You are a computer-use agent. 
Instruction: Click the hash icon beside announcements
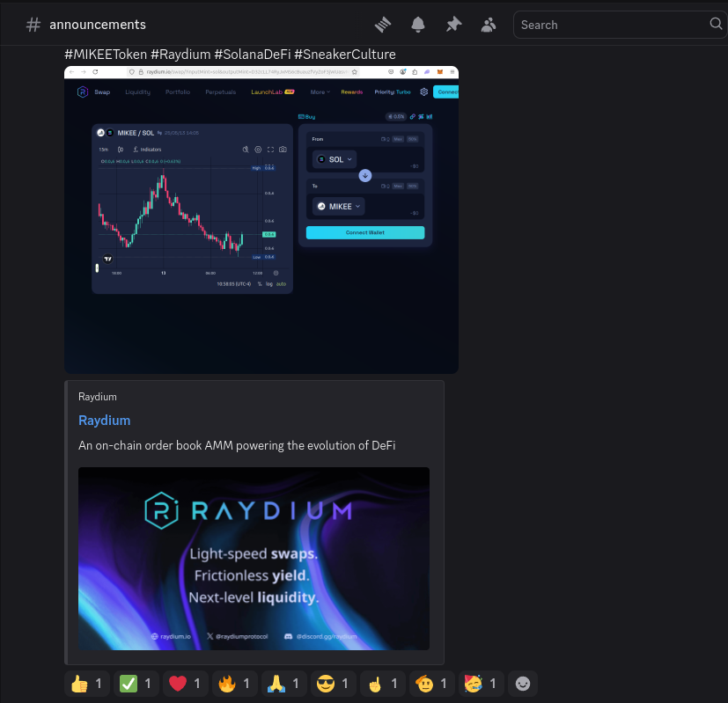tap(33, 25)
